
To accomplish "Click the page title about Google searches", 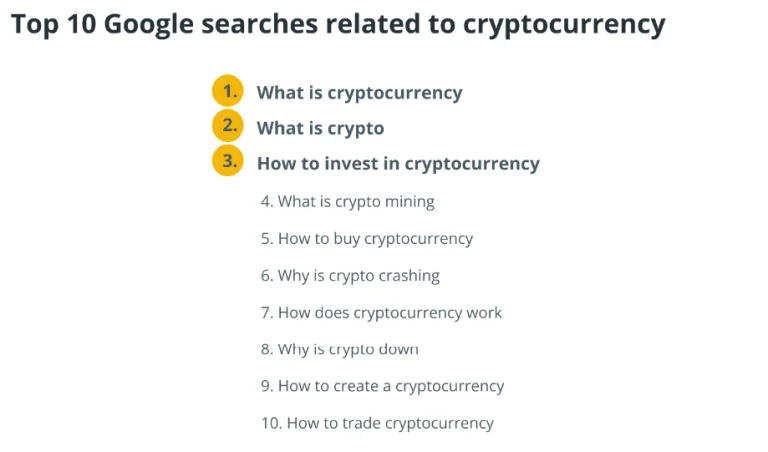I will [x=338, y=24].
